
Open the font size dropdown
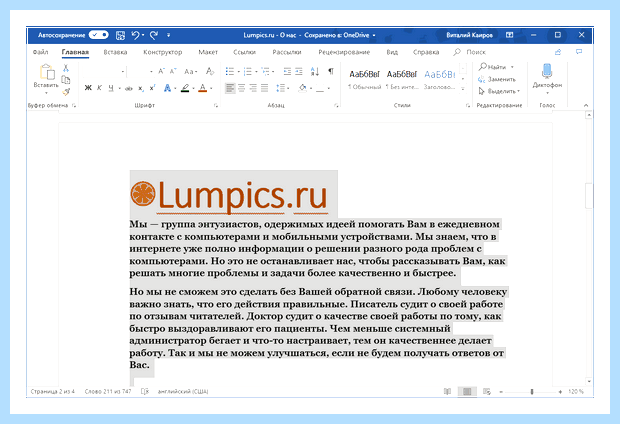[151, 72]
